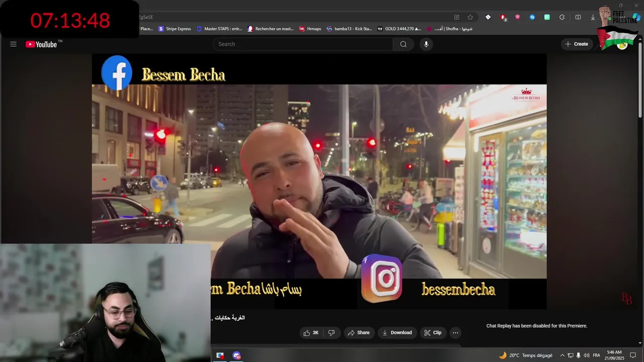Screen dimensions: 644x362
Task: Open the Windows notification center icon
Action: pos(633,355)
